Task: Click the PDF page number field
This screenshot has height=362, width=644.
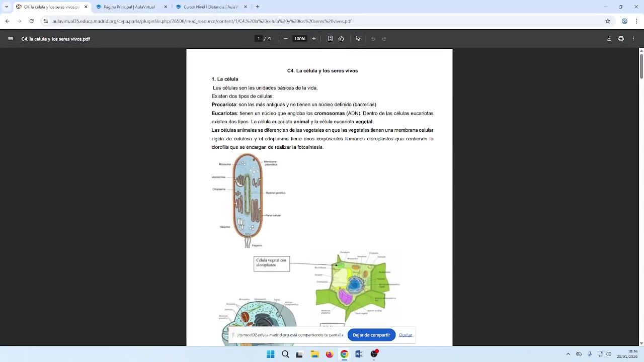Action: [x=259, y=39]
